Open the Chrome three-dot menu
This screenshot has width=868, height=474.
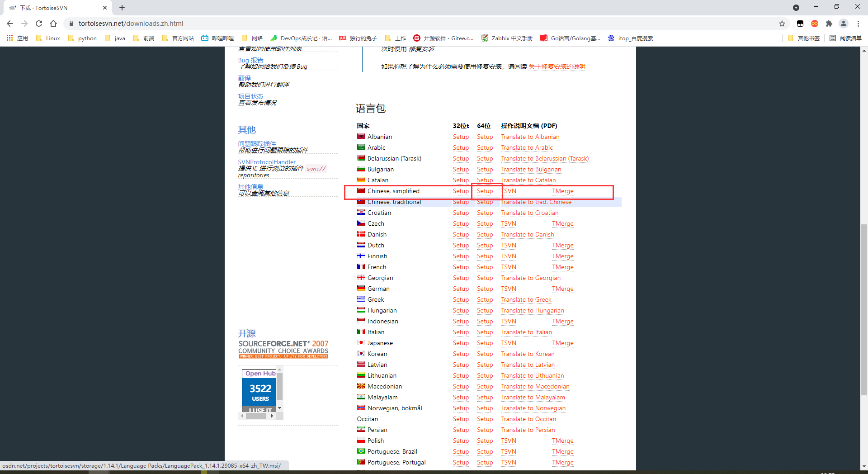pyautogui.click(x=858, y=24)
